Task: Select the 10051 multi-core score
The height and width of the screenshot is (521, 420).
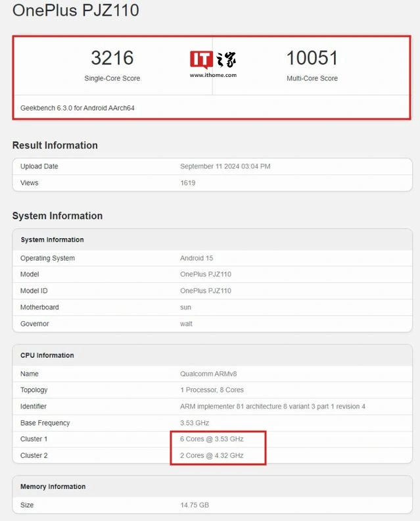Action: 312,58
